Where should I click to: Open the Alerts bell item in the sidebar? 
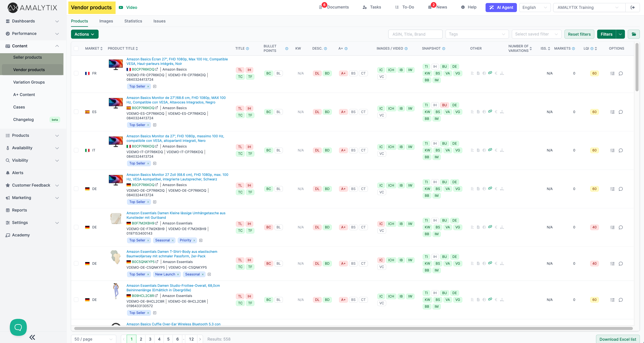point(18,173)
